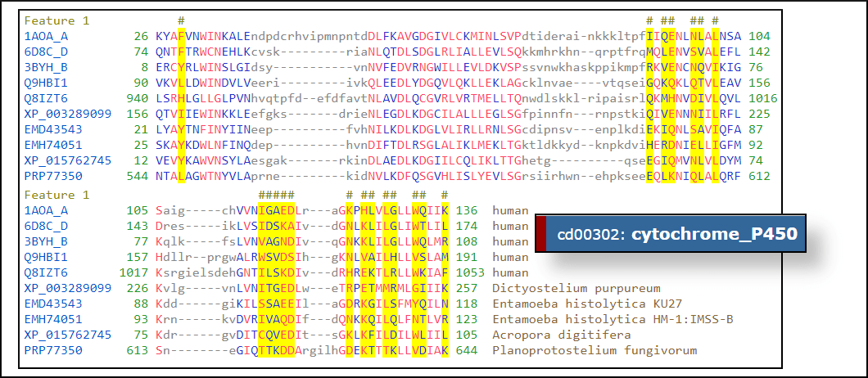Screen dimensions: 868x378
Task: Select the species name Dictyostelium purpureum
Action: click(576, 288)
